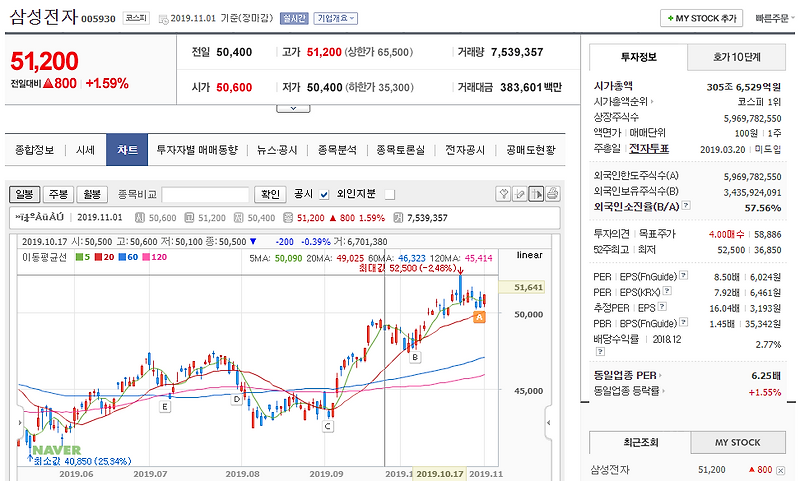Open the 빠른주문 dropdown
The image size is (800, 481).
(x=774, y=18)
